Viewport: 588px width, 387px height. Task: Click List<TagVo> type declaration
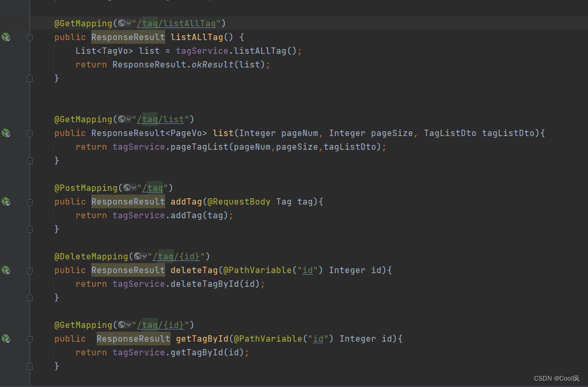tap(105, 51)
